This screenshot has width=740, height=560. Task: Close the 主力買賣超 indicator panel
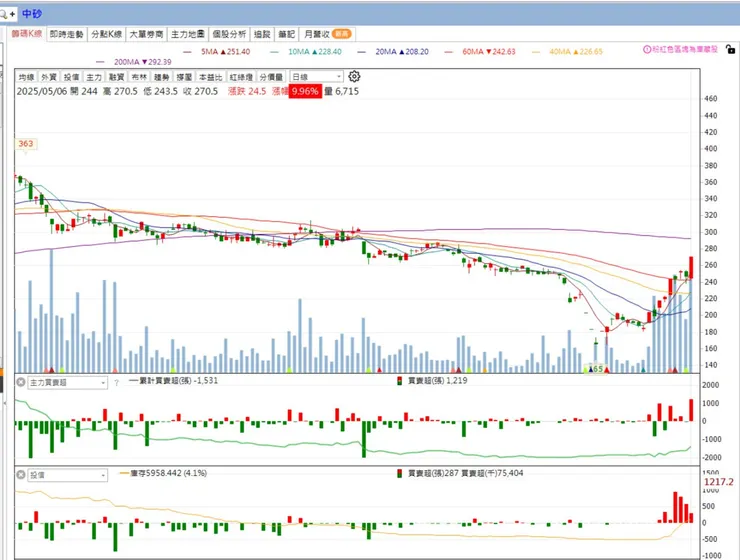[x=21, y=382]
